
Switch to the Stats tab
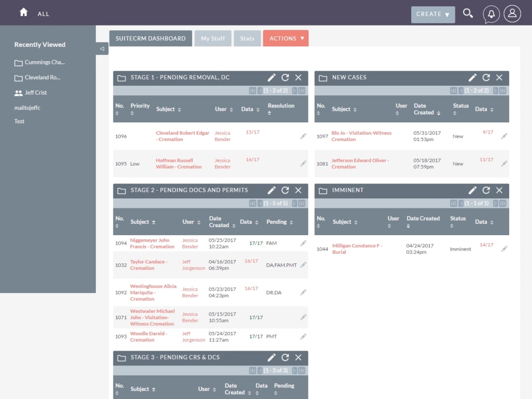click(x=247, y=38)
